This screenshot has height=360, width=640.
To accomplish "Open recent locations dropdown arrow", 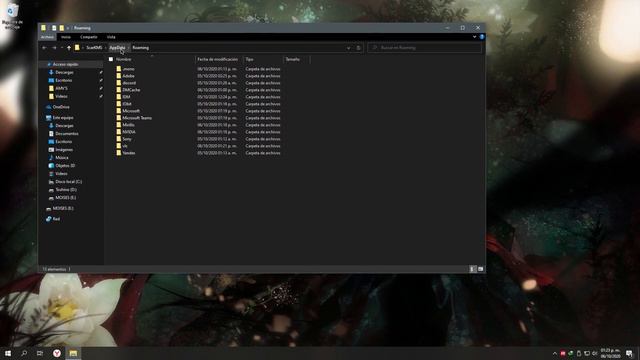I will 62,48.
